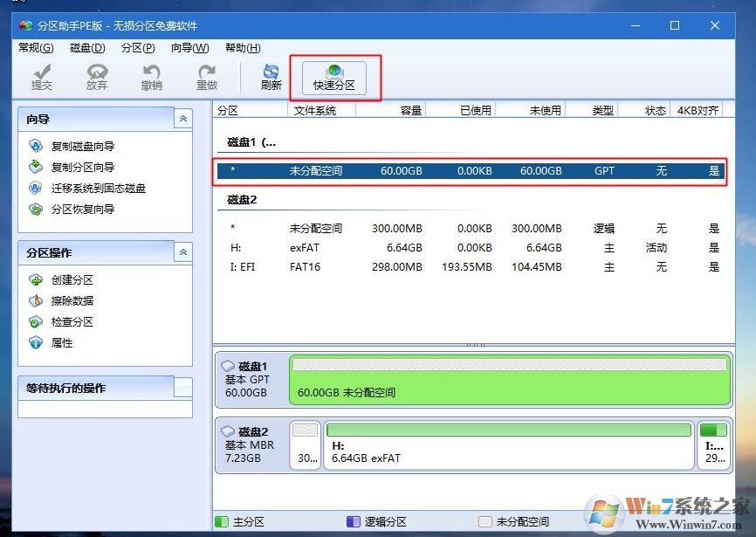Select the 撤销 (Undo) toolbar icon

point(151,77)
